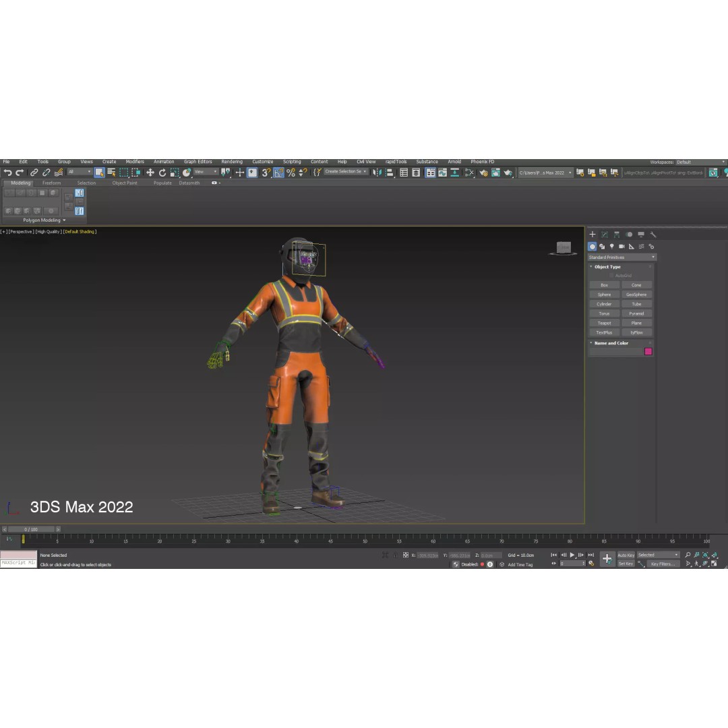Open the Layer Explorer icon

(x=416, y=173)
